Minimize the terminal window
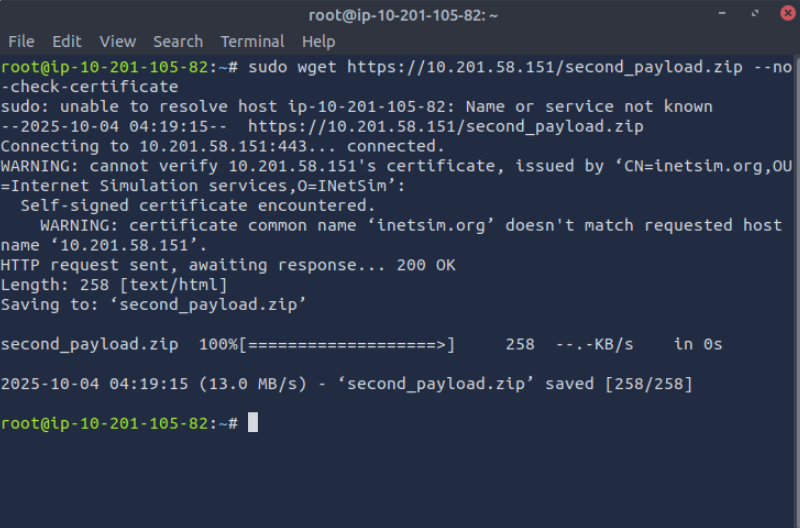800x528 pixels. 723,15
